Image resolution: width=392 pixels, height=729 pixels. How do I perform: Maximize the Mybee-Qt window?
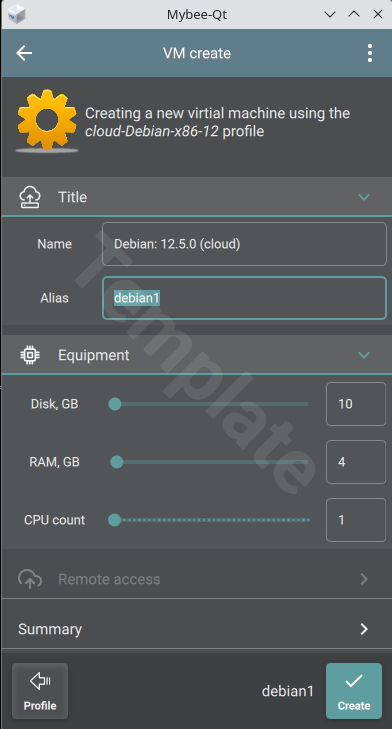pyautogui.click(x=354, y=14)
